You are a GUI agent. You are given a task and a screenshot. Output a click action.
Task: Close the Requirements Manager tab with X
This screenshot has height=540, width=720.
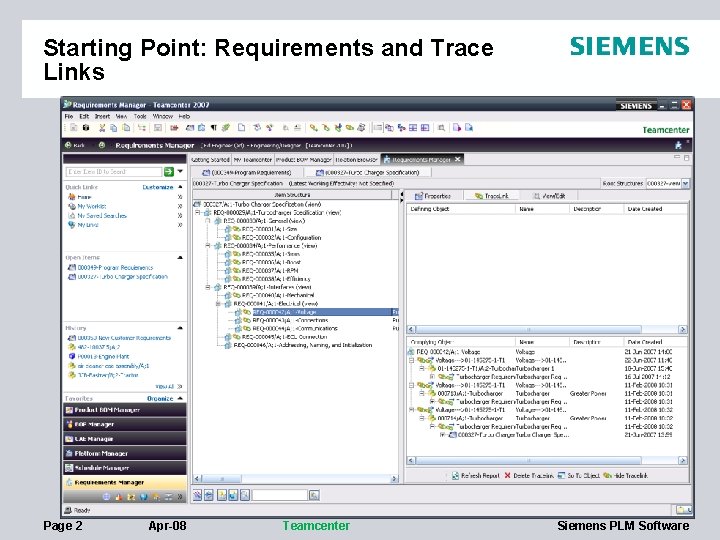coord(457,159)
